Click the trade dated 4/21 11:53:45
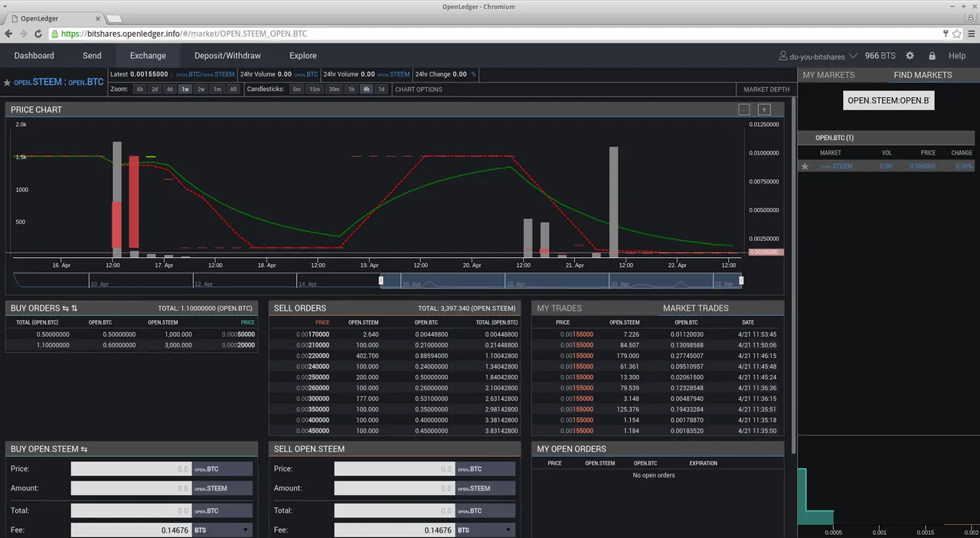This screenshot has width=980, height=538. (x=658, y=334)
